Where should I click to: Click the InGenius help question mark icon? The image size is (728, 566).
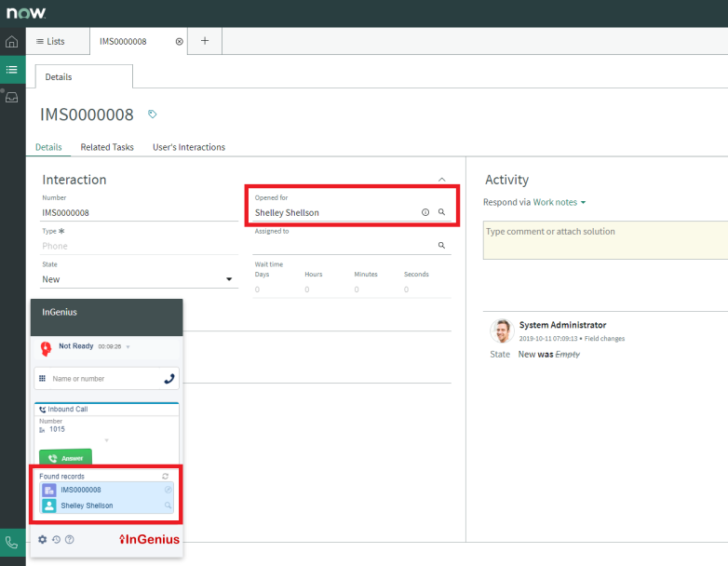pos(70,539)
